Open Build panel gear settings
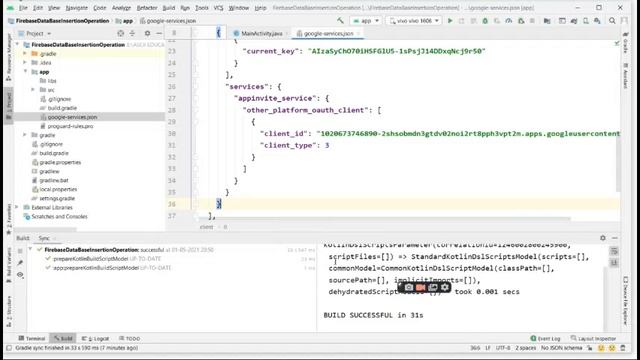640x360 pixels. (603, 238)
